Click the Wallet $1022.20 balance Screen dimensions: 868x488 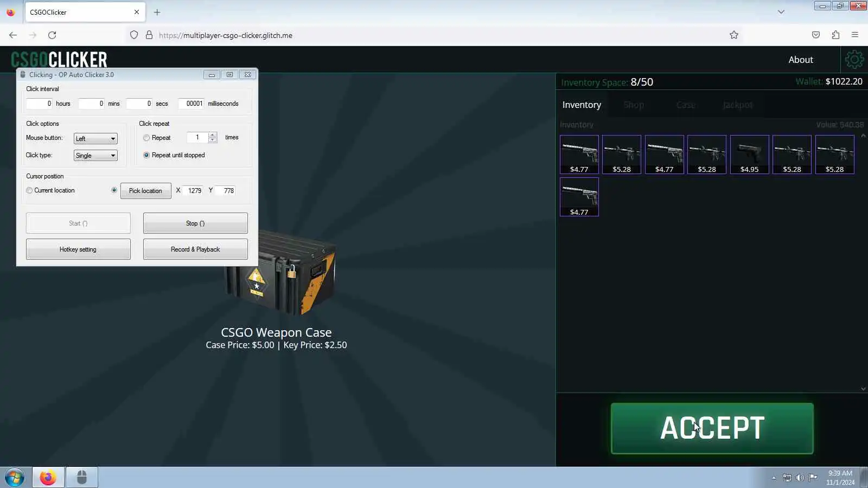[x=829, y=81]
